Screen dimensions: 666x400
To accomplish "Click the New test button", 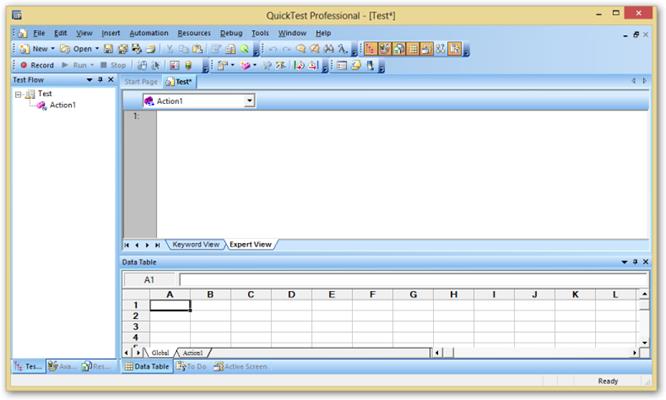I will tap(34, 49).
